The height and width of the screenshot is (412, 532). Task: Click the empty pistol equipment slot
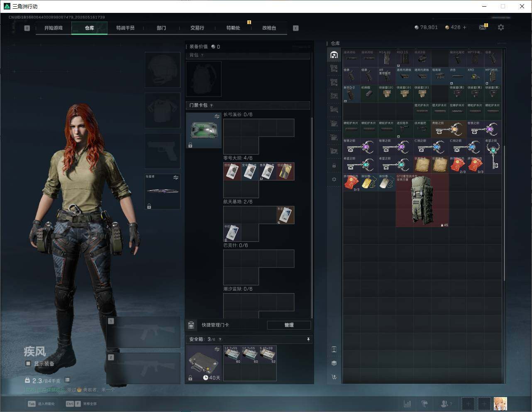[x=162, y=151]
